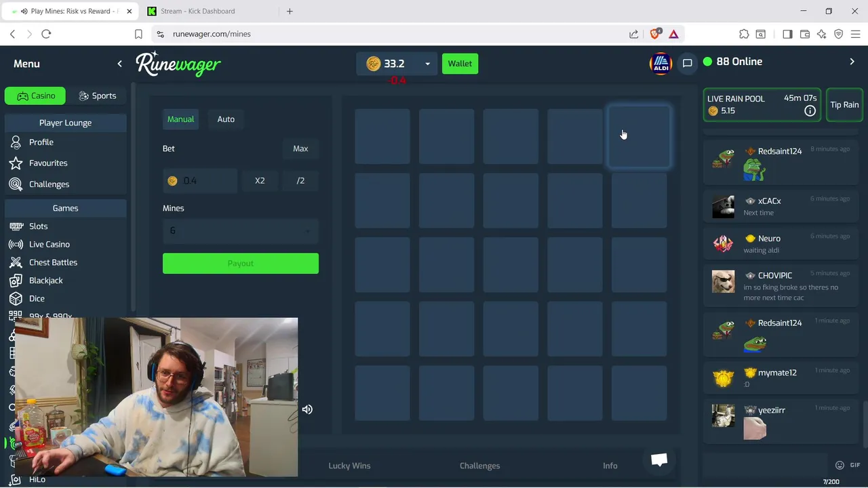Viewport: 868px width, 488px height.
Task: Switch to Stream - Kick Dashboard tab
Action: (x=198, y=11)
